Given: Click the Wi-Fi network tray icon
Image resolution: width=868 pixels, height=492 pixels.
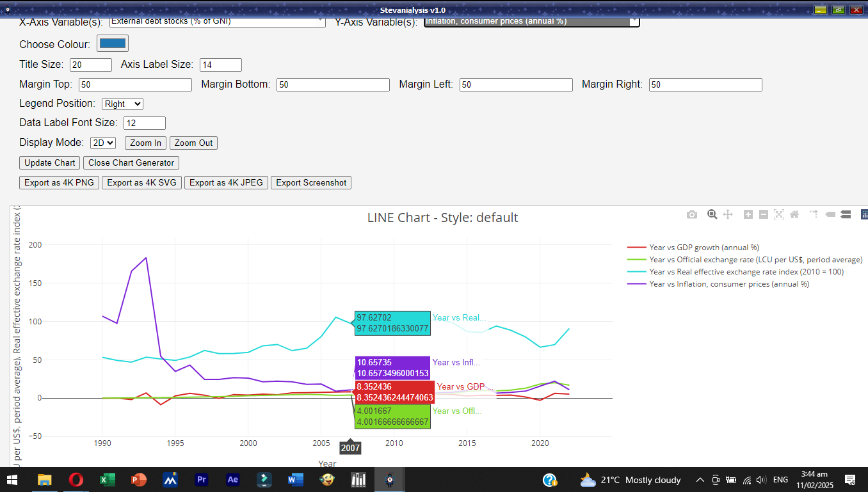Looking at the screenshot, I should [746, 480].
